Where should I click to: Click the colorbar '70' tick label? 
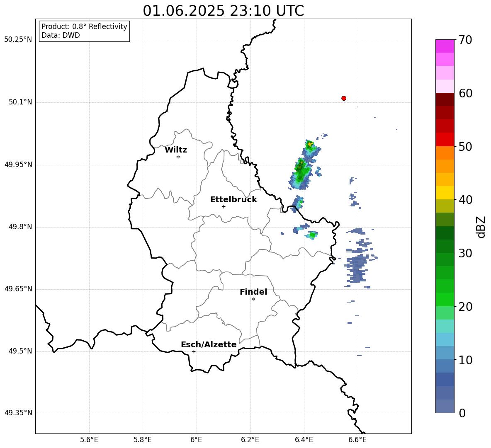(465, 40)
